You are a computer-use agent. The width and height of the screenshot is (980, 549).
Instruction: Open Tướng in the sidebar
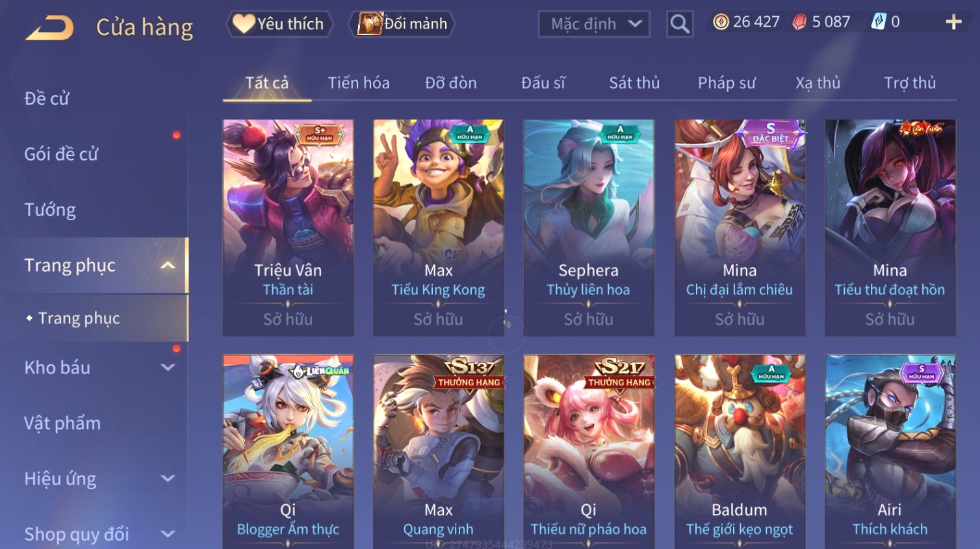pyautogui.click(x=50, y=210)
